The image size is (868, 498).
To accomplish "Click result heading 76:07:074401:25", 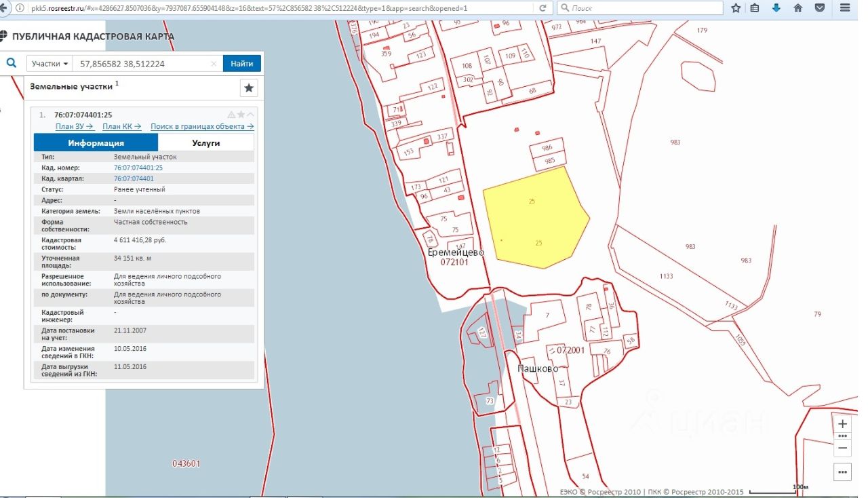I will point(83,115).
